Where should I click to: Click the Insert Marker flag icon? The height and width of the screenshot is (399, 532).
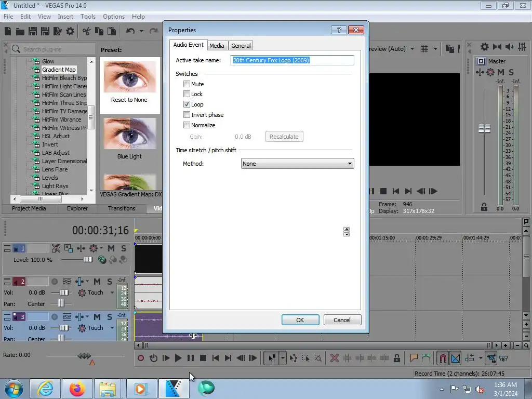point(414,358)
